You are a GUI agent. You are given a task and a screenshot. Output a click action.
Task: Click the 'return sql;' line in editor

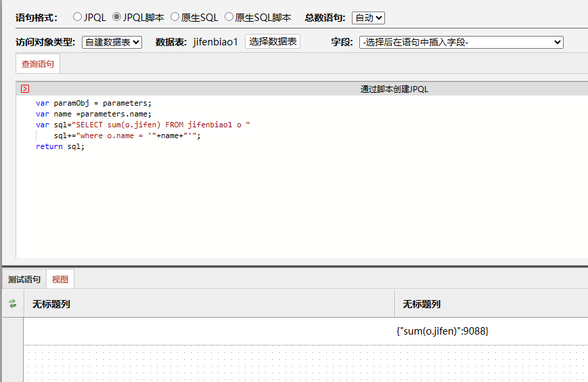[x=60, y=147]
